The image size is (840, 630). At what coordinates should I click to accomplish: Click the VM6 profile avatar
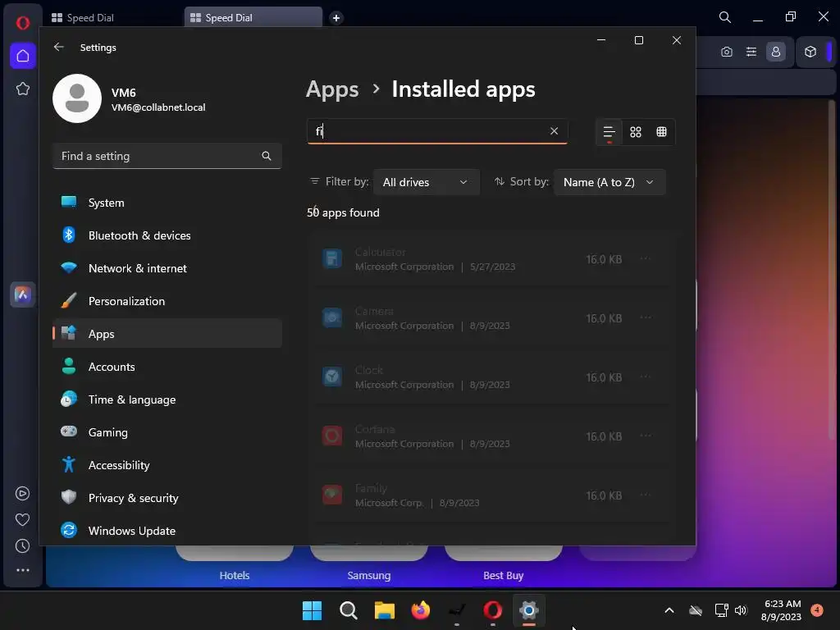(77, 98)
